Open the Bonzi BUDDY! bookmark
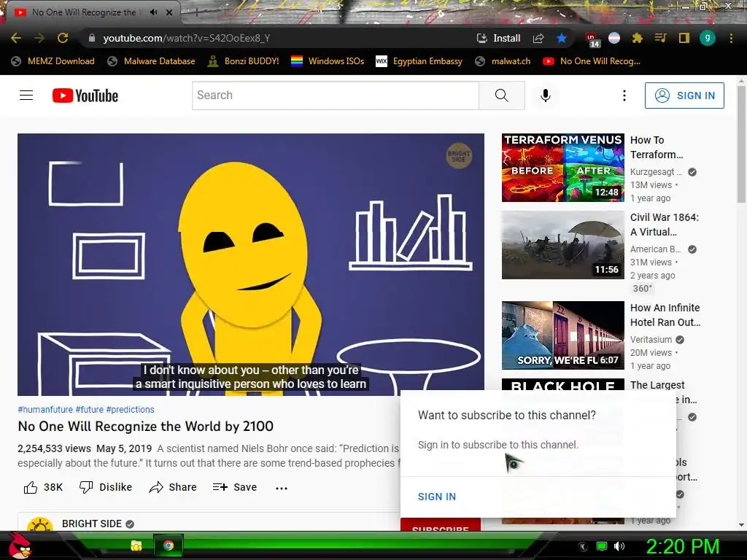The width and height of the screenshot is (747, 560). click(243, 61)
